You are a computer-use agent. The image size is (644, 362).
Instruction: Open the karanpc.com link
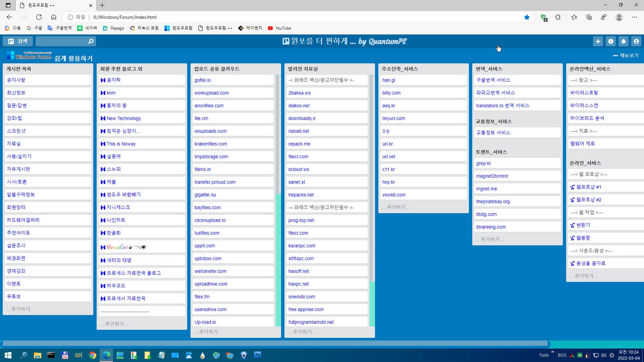(x=327, y=245)
